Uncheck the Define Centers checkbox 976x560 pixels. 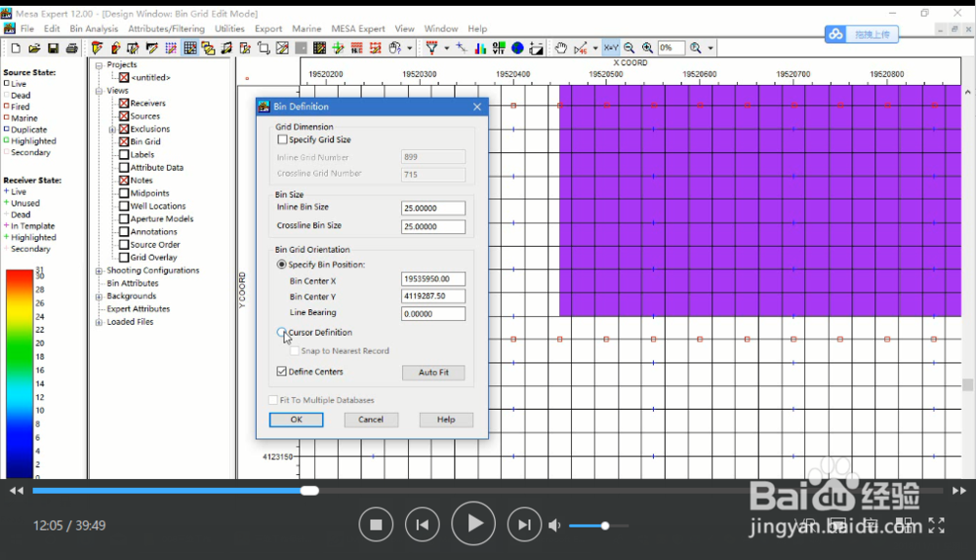(281, 372)
